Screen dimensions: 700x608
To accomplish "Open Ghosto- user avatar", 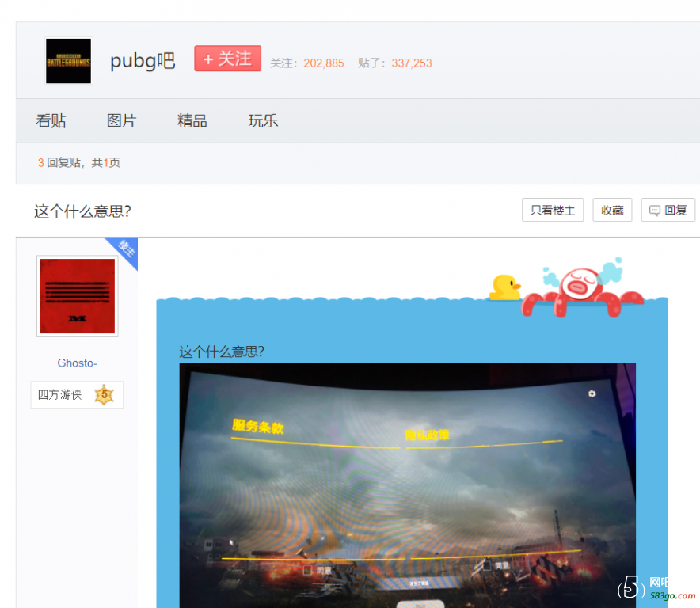I will (78, 296).
